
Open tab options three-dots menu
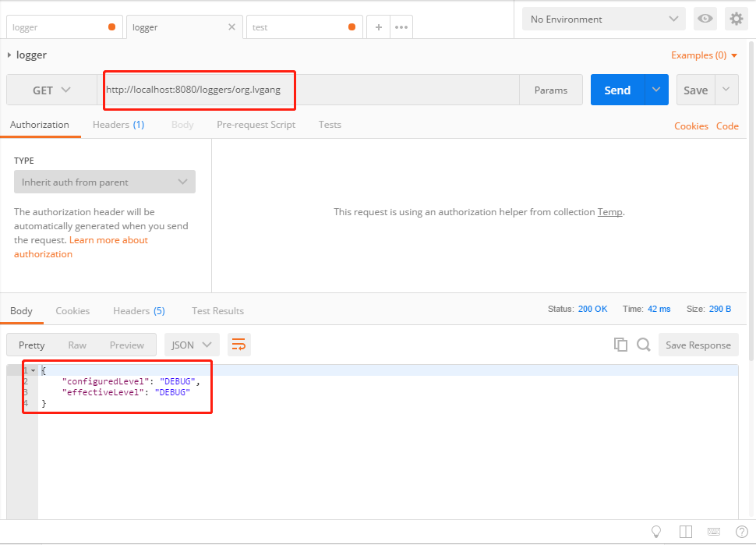(x=401, y=27)
